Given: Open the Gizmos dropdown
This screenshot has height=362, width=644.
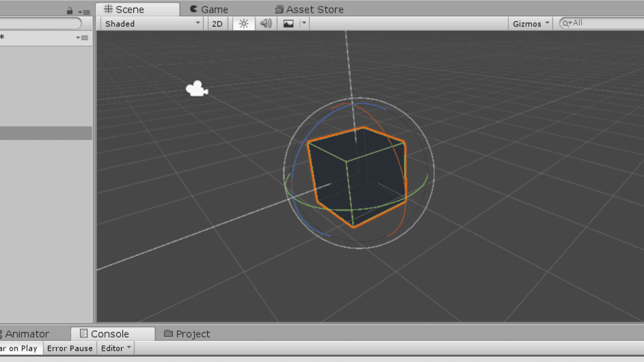Looking at the screenshot, I should [529, 23].
